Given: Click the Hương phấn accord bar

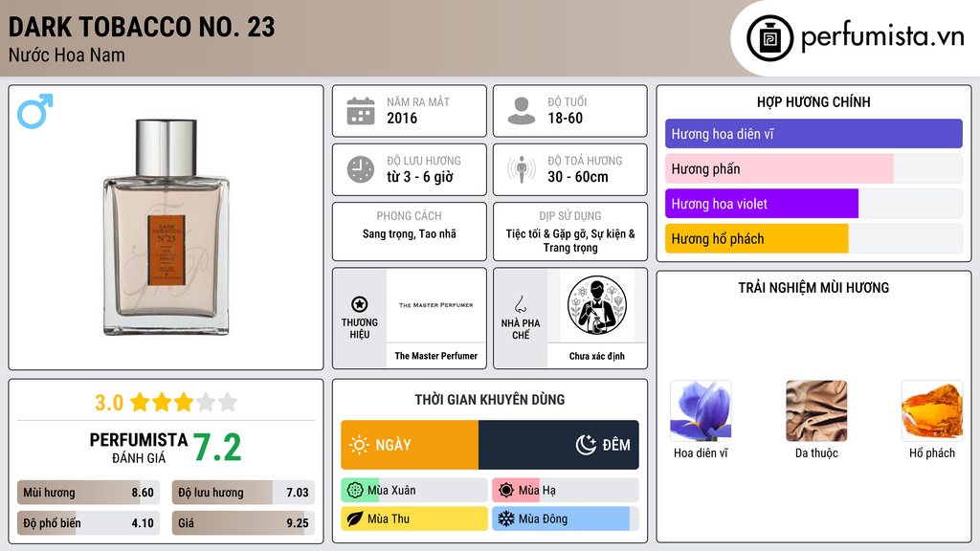Looking at the screenshot, I should point(813,168).
